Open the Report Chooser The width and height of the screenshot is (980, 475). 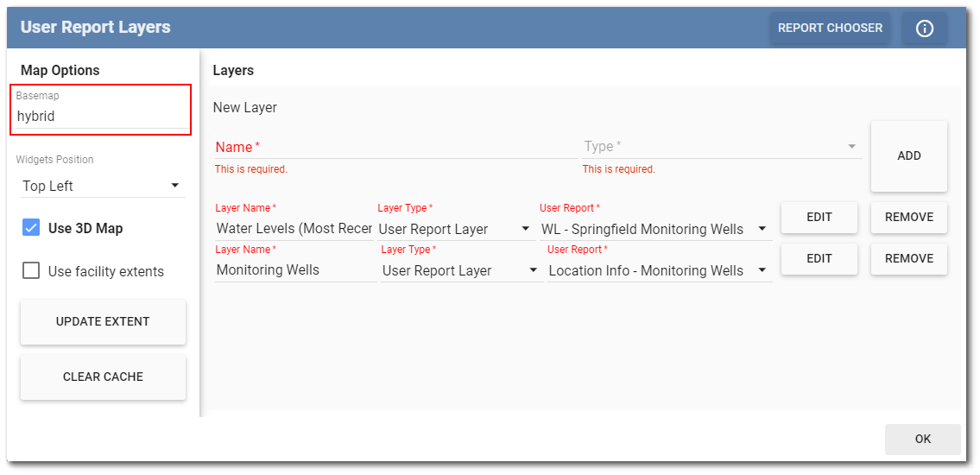click(x=830, y=28)
